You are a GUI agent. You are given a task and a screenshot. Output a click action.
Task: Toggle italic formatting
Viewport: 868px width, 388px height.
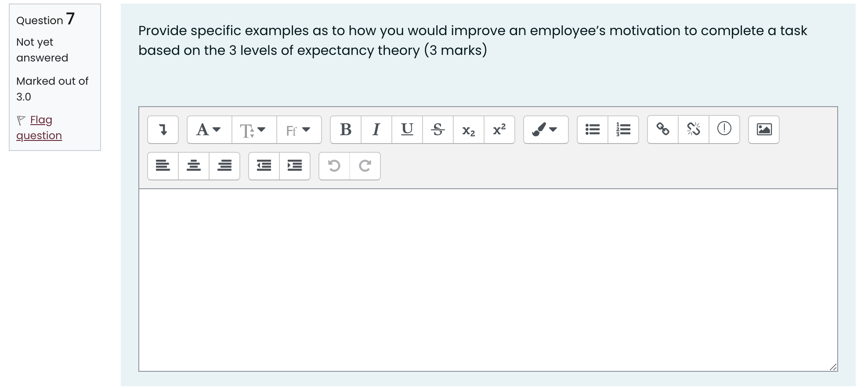pyautogui.click(x=376, y=129)
